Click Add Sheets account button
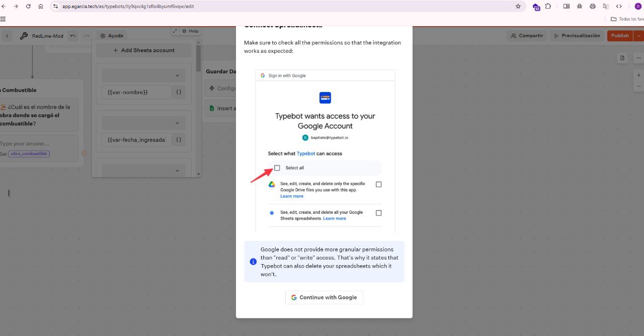The image size is (644, 336). click(144, 50)
